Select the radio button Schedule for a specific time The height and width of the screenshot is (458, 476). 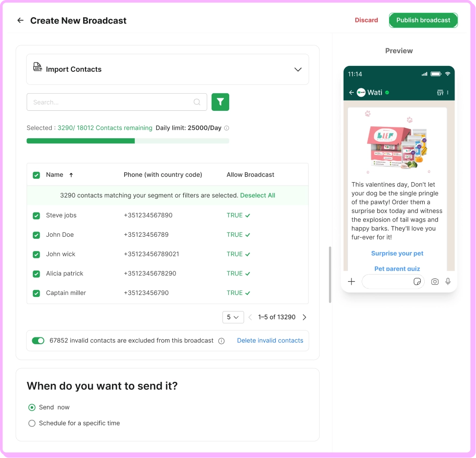coord(32,423)
